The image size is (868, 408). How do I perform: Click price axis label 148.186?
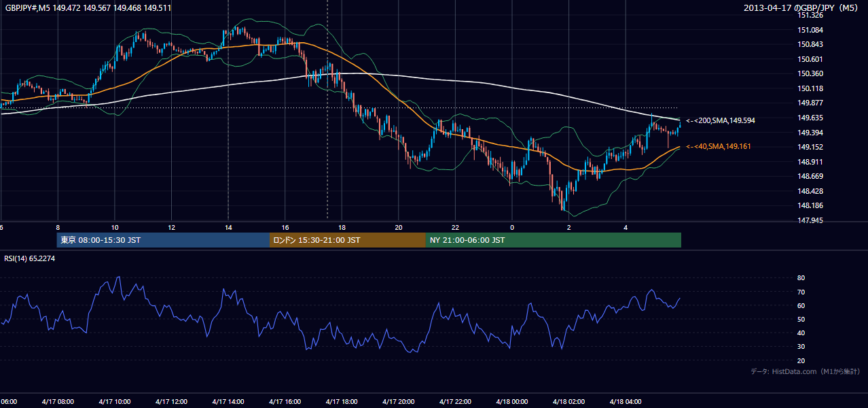click(x=810, y=205)
